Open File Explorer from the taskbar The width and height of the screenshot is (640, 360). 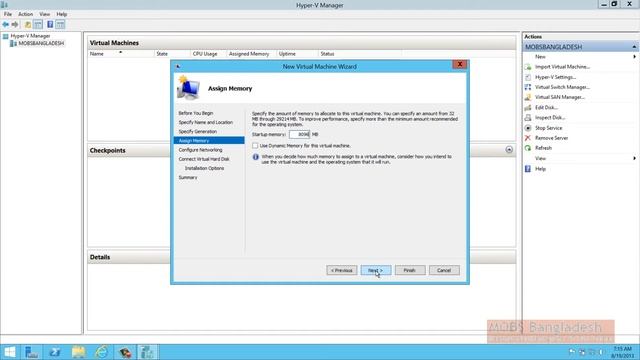tap(78, 352)
